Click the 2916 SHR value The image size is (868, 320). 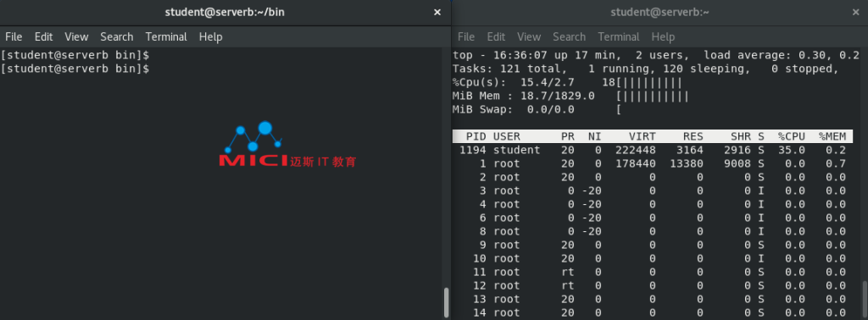tap(737, 151)
